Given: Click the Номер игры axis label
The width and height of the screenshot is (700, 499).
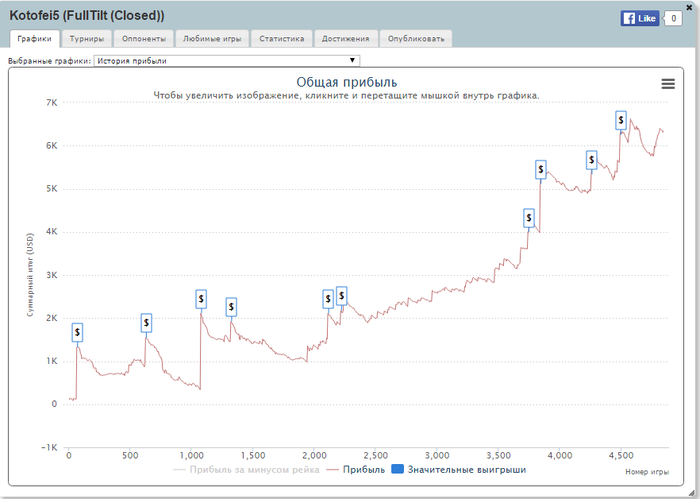Looking at the screenshot, I should pyautogui.click(x=647, y=472).
